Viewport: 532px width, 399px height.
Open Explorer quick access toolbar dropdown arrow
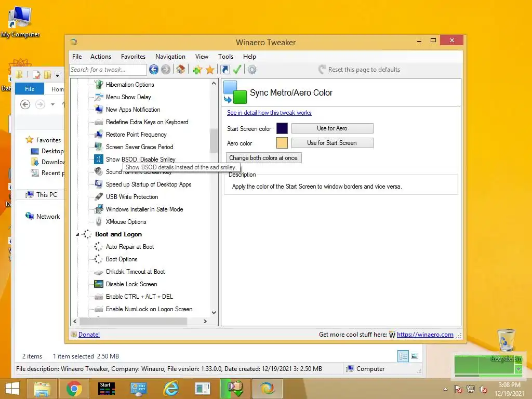coord(57,75)
